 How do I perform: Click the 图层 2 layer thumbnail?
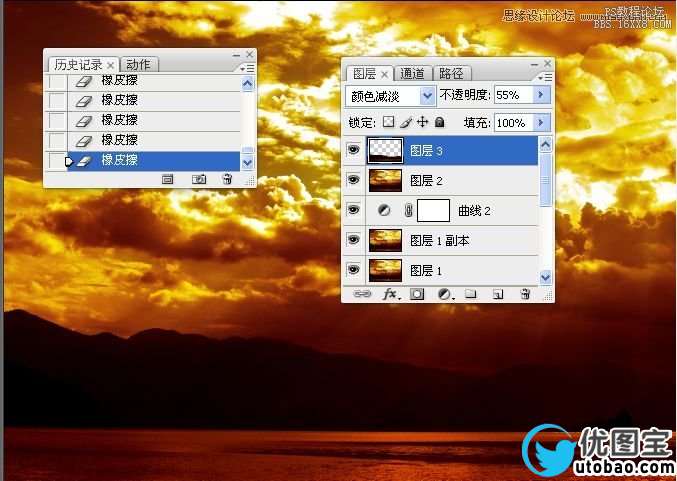[x=385, y=180]
